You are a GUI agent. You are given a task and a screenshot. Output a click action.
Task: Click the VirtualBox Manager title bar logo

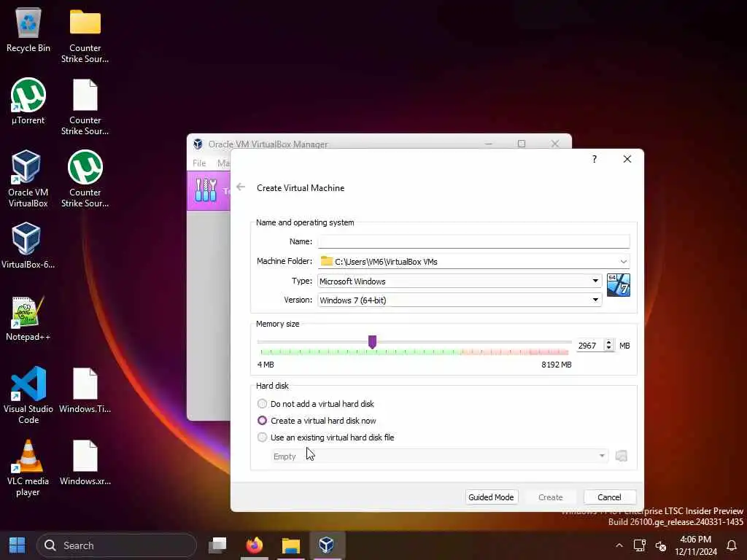click(x=198, y=144)
